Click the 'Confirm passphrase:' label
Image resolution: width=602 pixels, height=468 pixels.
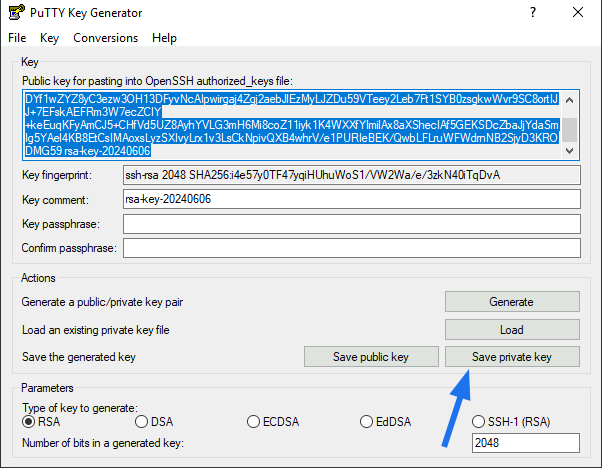[69, 248]
